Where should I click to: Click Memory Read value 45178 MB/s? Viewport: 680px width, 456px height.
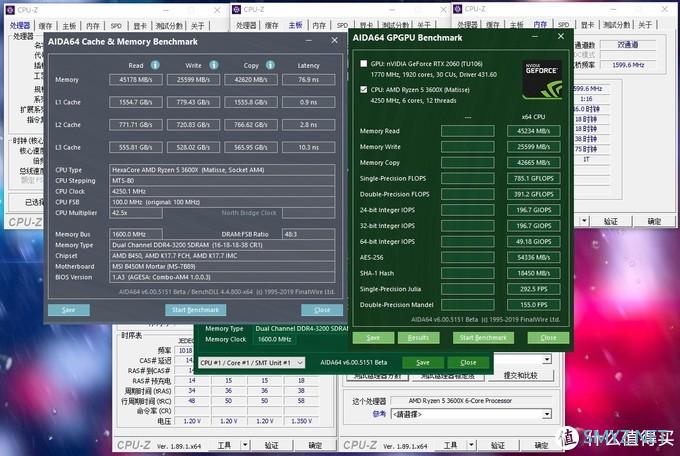point(136,80)
